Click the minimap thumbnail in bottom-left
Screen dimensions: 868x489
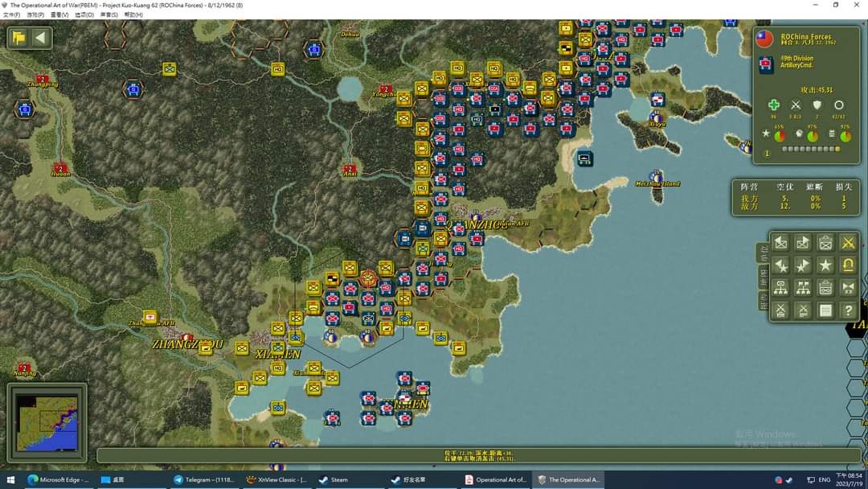click(47, 422)
